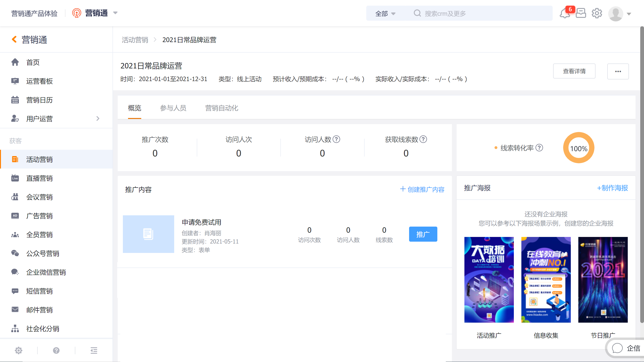
Task: Click the 创建推广内容 link
Action: tap(422, 189)
